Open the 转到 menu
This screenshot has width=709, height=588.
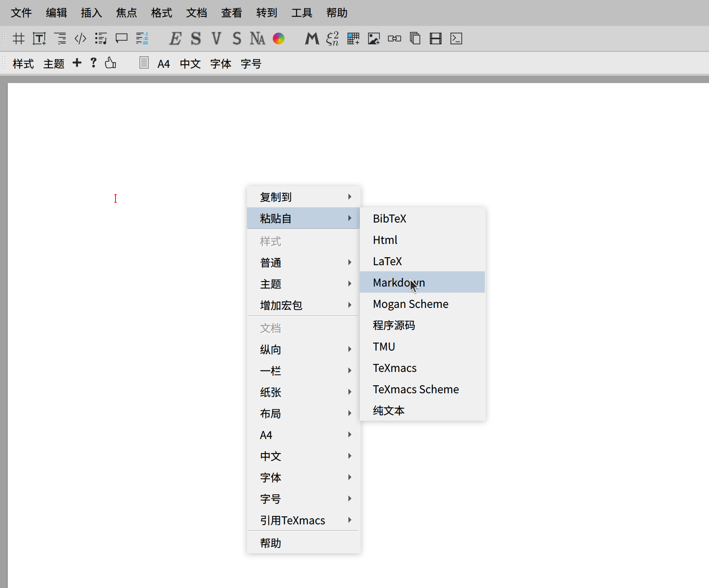tap(267, 13)
